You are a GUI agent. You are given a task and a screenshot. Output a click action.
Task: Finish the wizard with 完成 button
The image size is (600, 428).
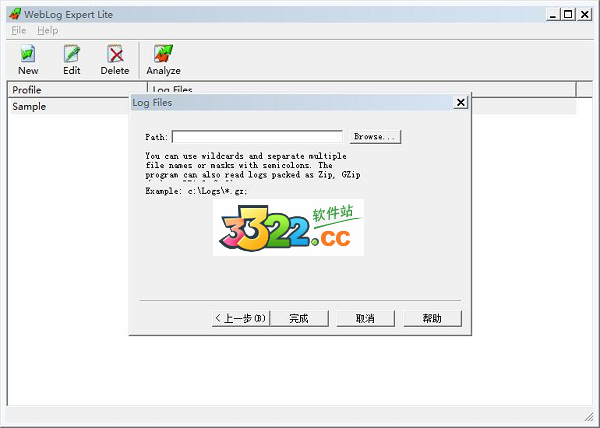pos(299,318)
